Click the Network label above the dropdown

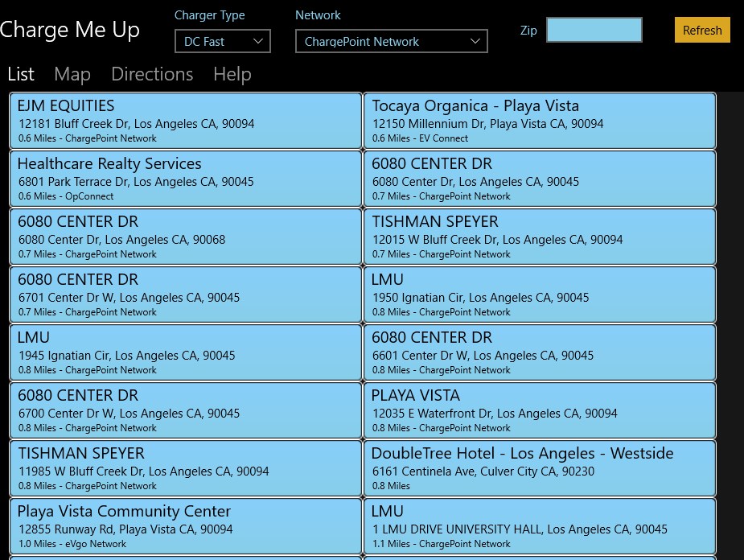pyautogui.click(x=318, y=15)
